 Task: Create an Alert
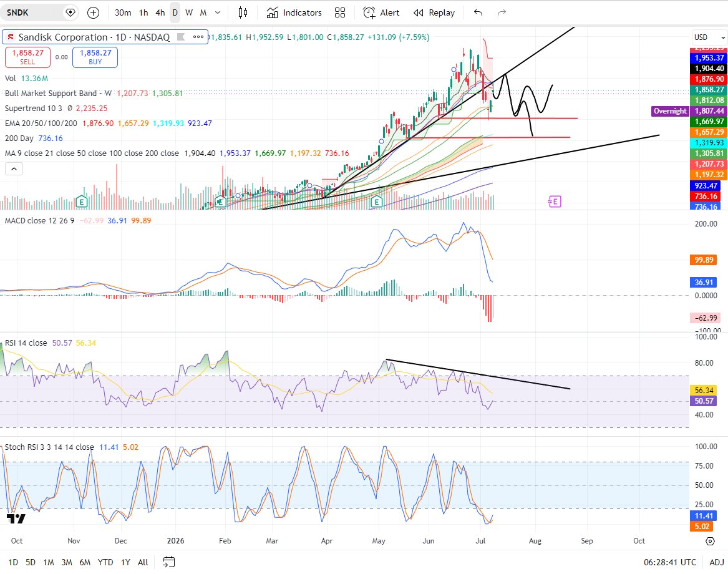381,12
